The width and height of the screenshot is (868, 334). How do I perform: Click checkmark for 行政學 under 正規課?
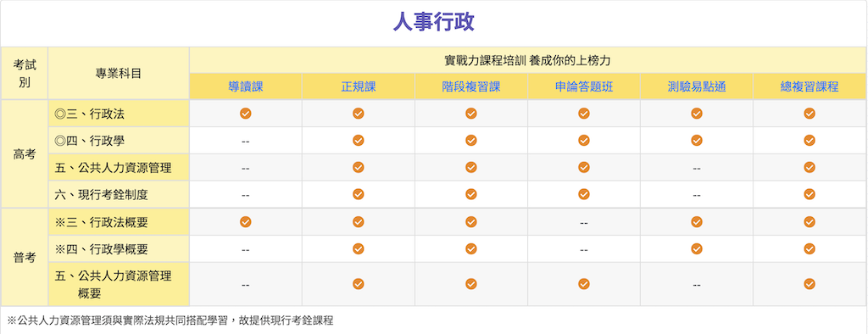click(359, 140)
